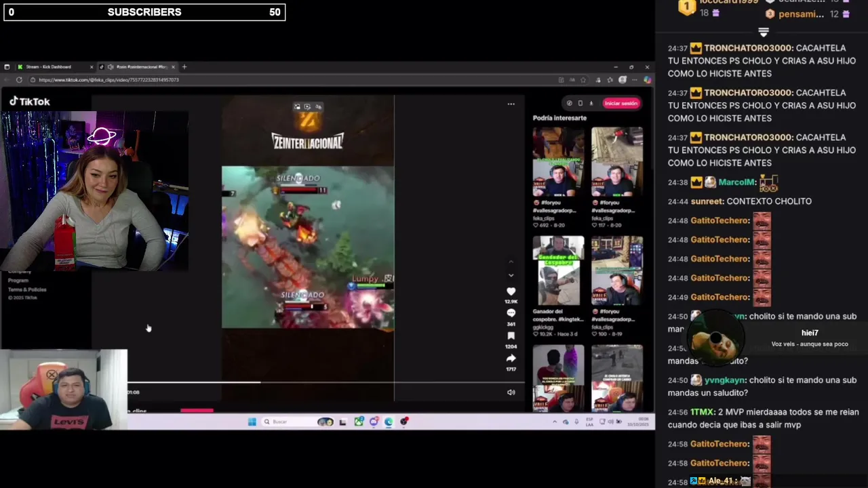Open the browser settings three-dot menu

[635, 80]
